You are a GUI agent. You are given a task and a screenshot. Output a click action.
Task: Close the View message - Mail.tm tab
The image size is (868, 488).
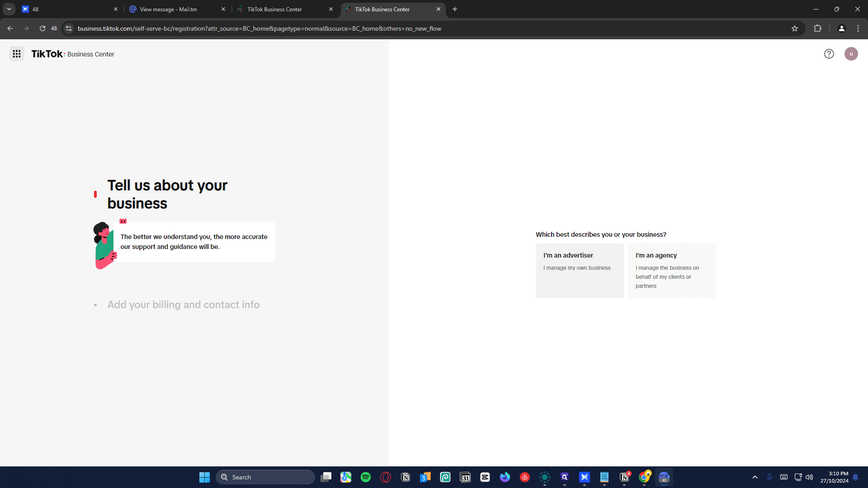(223, 9)
